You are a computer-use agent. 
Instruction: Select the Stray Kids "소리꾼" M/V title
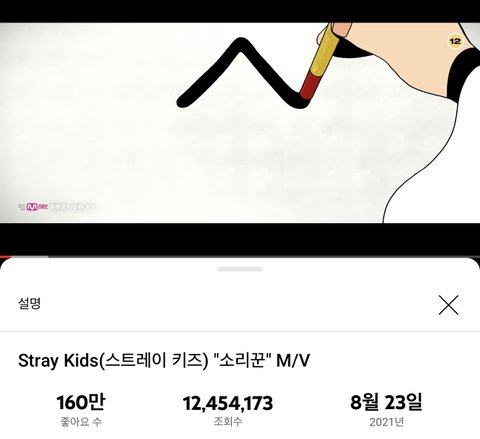(x=164, y=361)
